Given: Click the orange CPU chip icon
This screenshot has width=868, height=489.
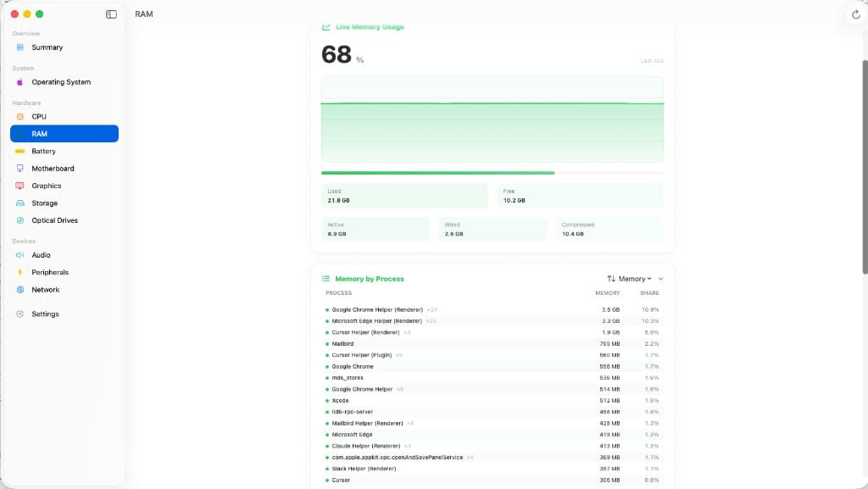Looking at the screenshot, I should coord(20,117).
